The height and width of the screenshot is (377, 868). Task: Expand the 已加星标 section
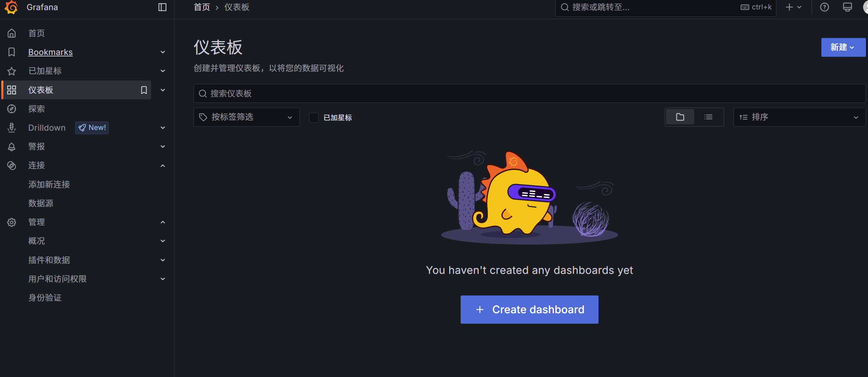point(163,71)
